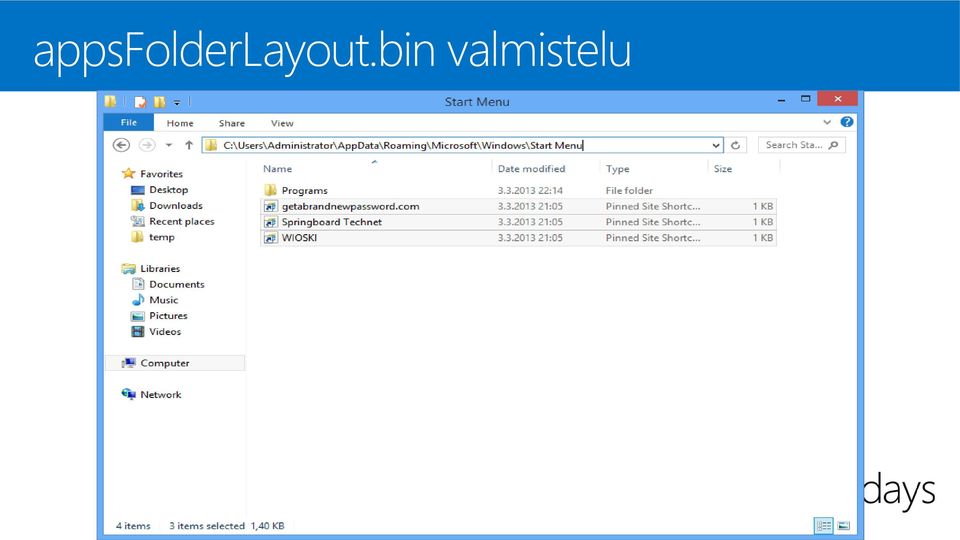Select Favorites in navigation pane

click(x=161, y=174)
